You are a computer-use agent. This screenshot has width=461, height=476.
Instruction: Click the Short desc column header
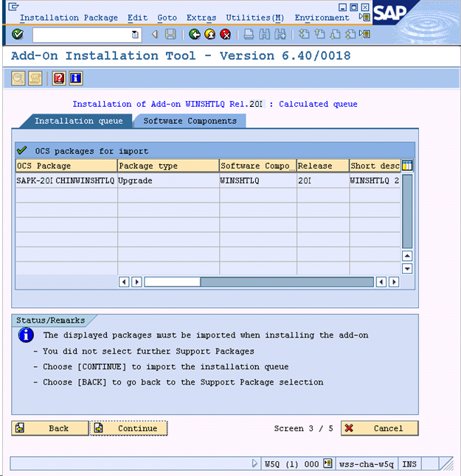point(375,166)
